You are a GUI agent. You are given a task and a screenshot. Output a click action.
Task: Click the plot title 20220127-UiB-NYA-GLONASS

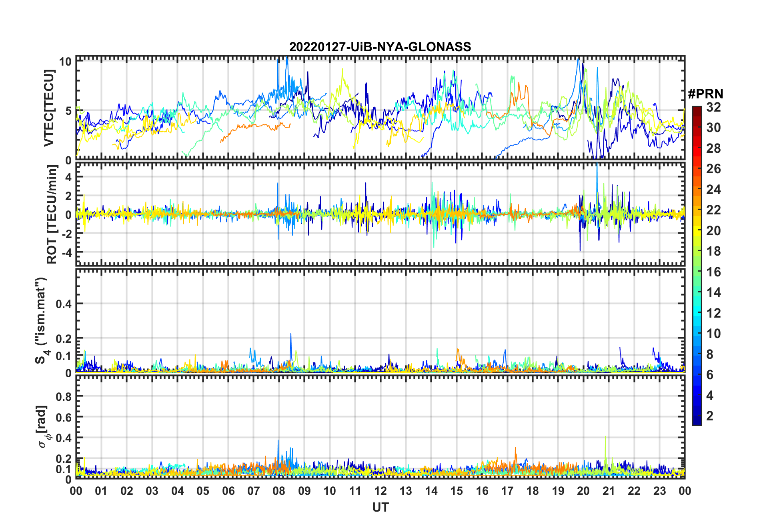(380, 47)
